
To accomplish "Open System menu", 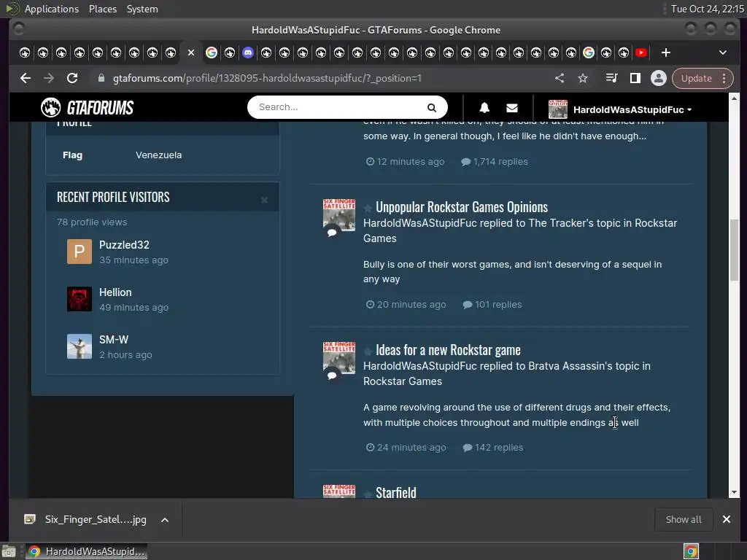I will point(142,9).
